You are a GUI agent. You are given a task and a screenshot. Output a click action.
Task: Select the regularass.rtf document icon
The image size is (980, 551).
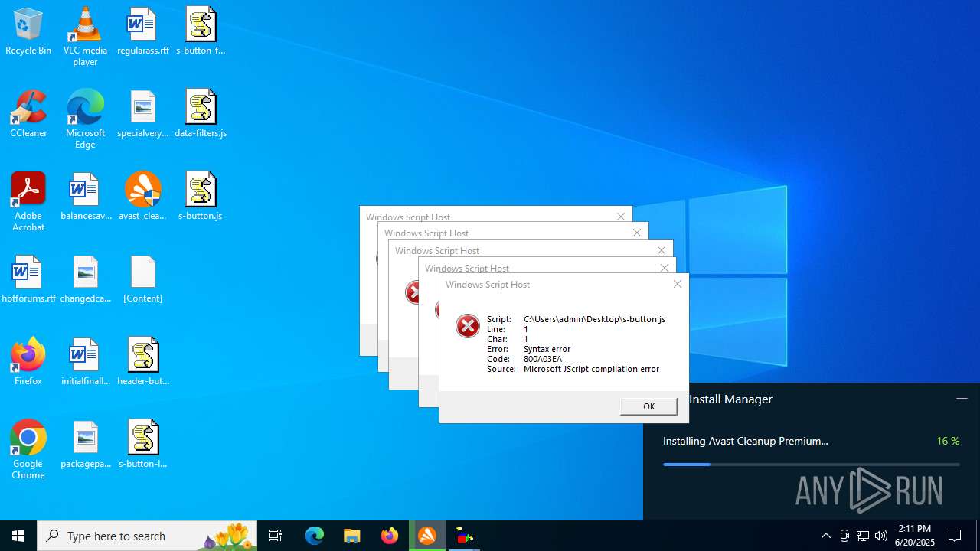pyautogui.click(x=143, y=32)
